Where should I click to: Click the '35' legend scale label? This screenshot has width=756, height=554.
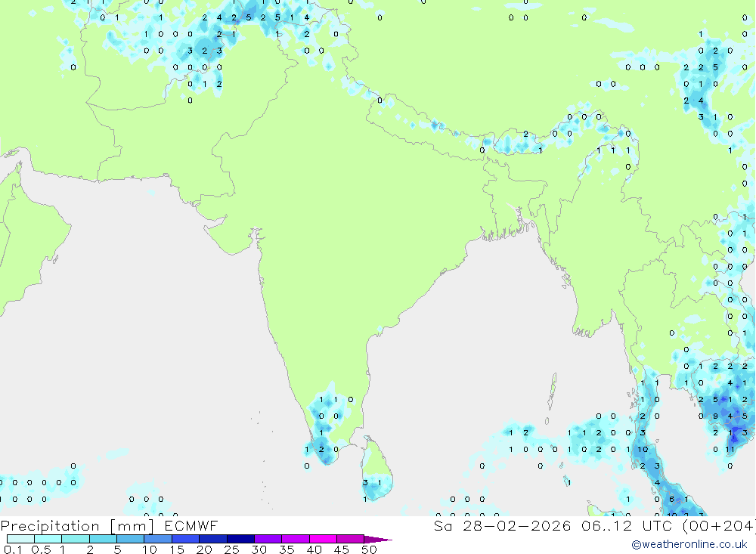(x=287, y=549)
